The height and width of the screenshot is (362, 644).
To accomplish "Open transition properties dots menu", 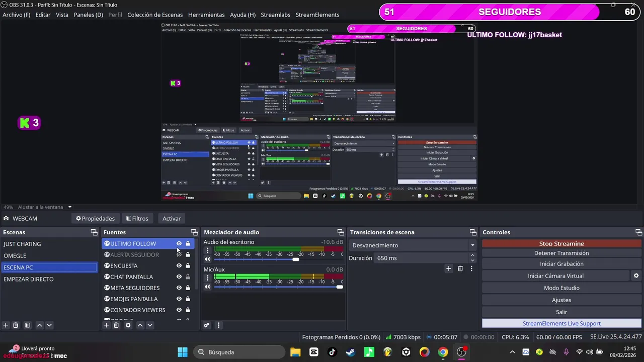I will click(x=471, y=268).
